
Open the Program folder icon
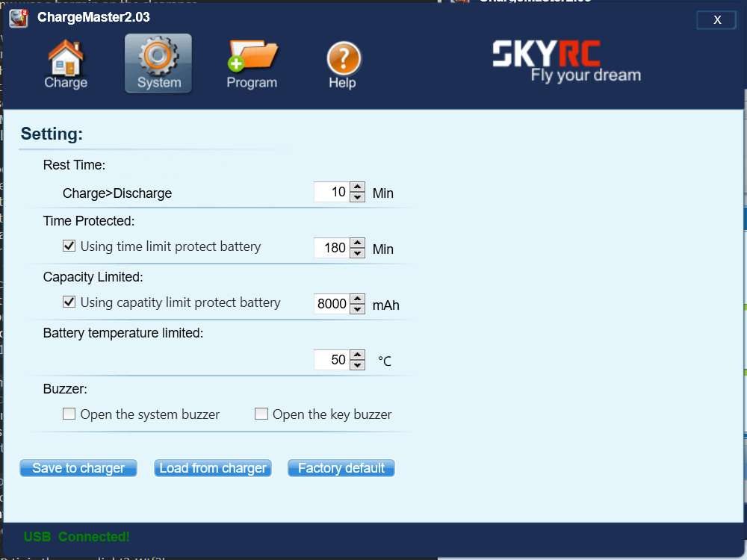tap(252, 64)
